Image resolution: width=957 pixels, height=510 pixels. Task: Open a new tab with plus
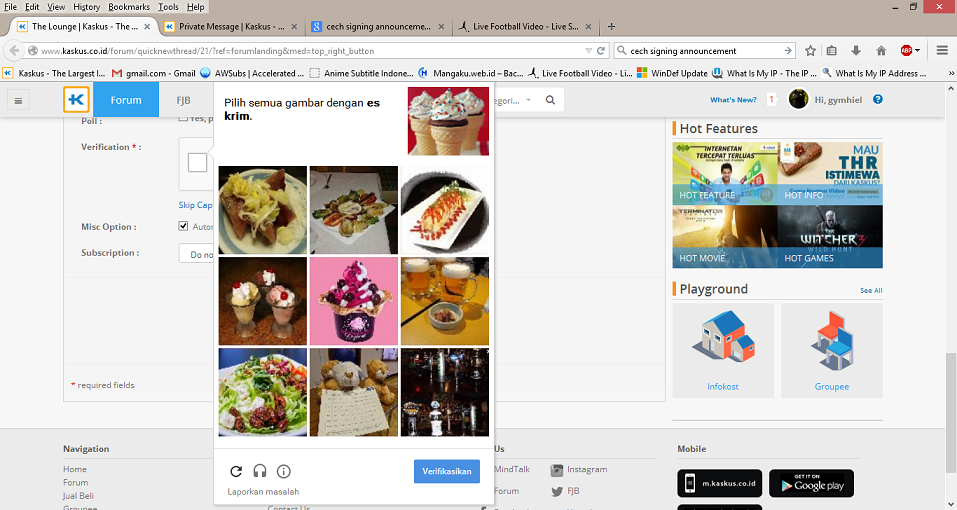(612, 26)
